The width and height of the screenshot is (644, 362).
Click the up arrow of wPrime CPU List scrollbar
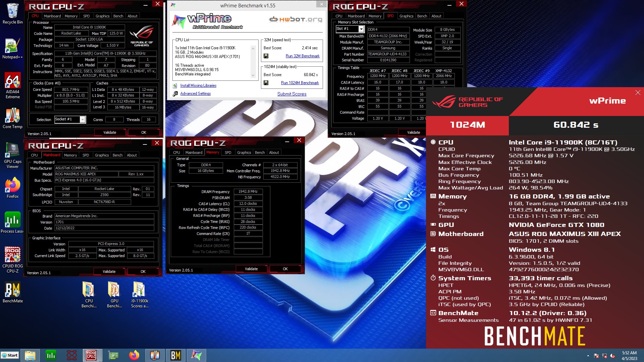click(253, 49)
